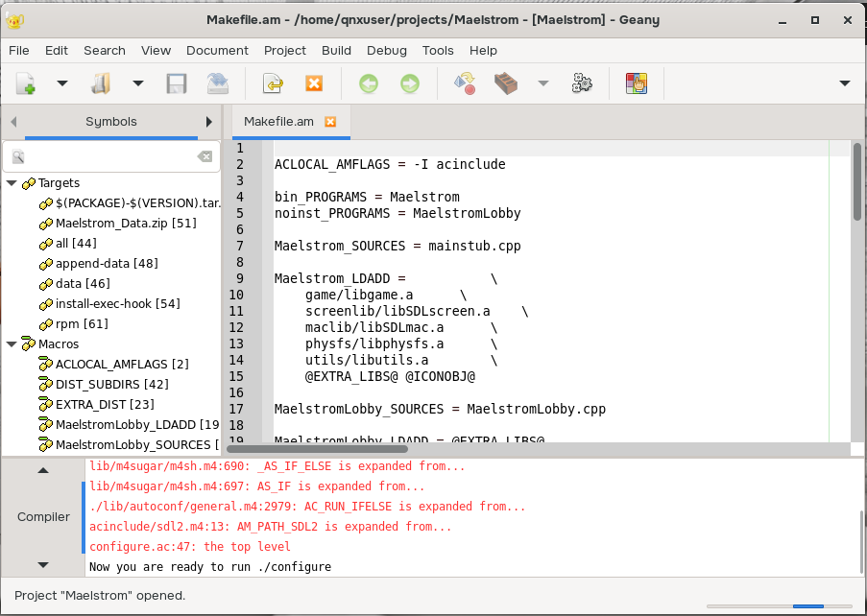This screenshot has width=867, height=616.
Task: Click the Save all files icon
Action: pyautogui.click(x=217, y=84)
